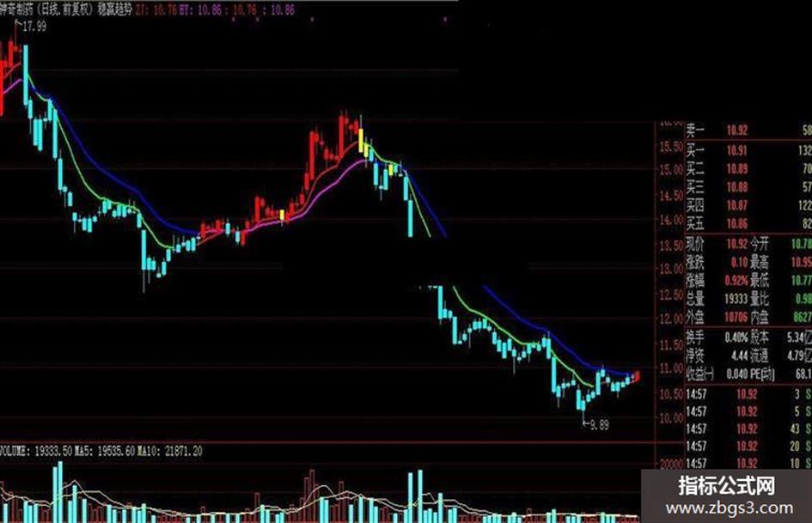Click the 神奇制药 chart title label
Image resolution: width=812 pixels, height=523 pixels.
tap(16, 9)
